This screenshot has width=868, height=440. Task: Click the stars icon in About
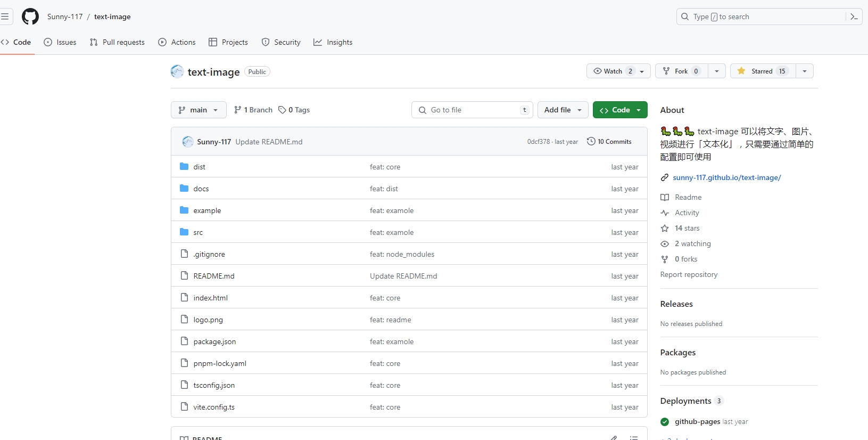[x=665, y=228]
